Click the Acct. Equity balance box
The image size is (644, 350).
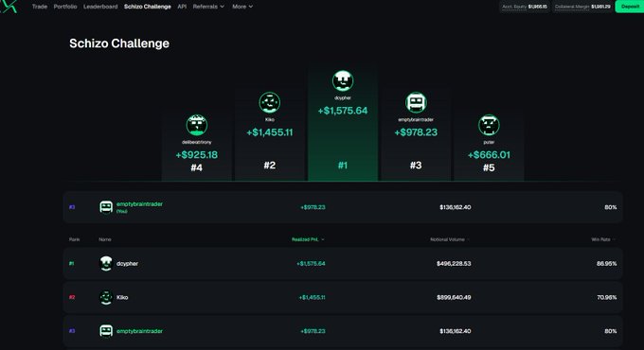point(525,7)
